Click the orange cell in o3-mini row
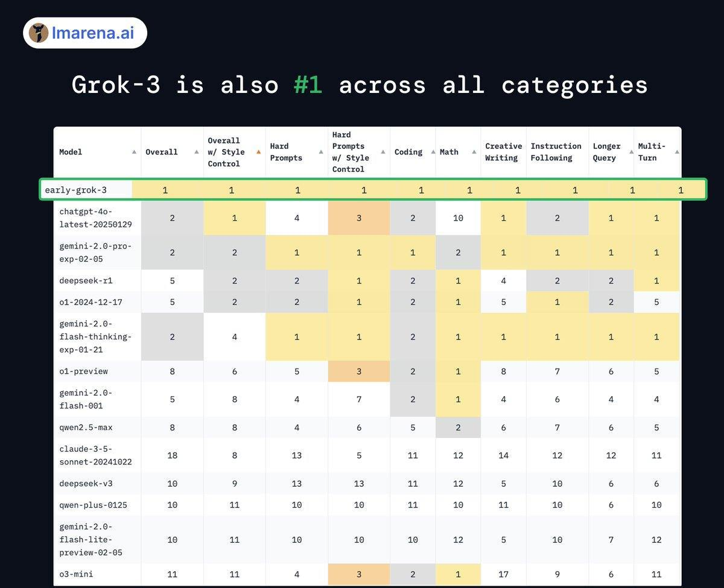The height and width of the screenshot is (588, 724). coord(359,574)
